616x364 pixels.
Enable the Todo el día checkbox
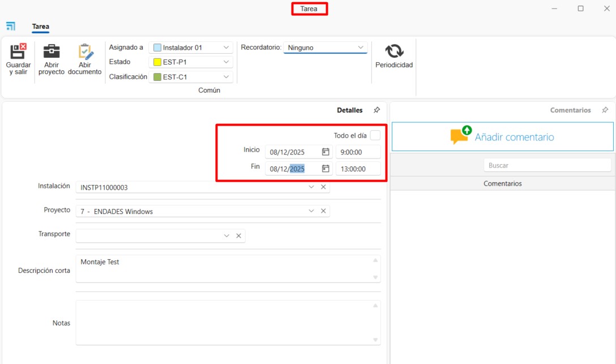pyautogui.click(x=375, y=135)
